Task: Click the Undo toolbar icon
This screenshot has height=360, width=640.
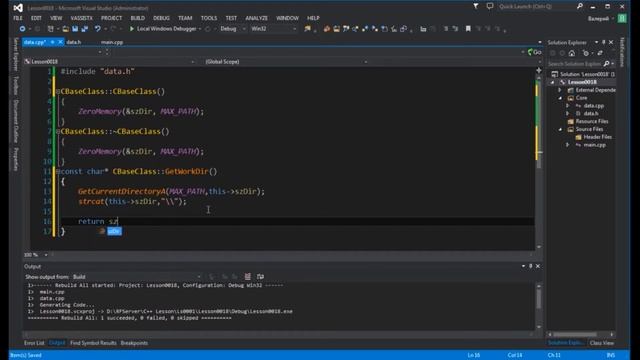Action: tap(98, 29)
